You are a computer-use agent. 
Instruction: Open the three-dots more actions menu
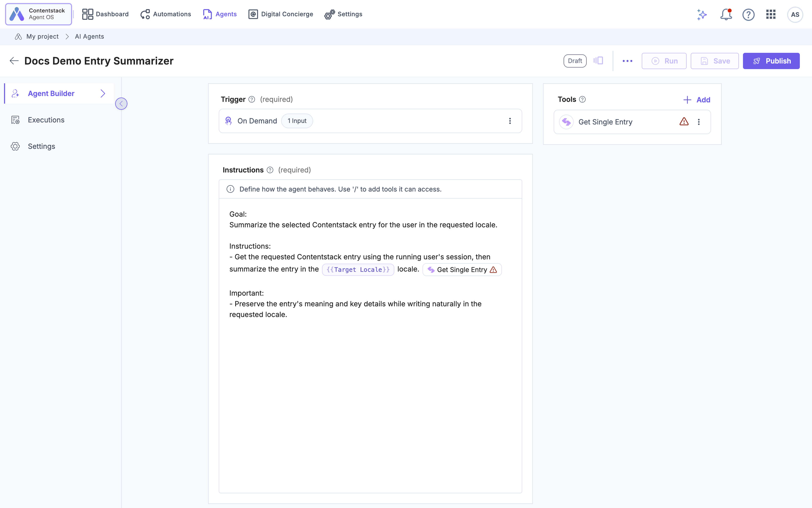coord(627,61)
